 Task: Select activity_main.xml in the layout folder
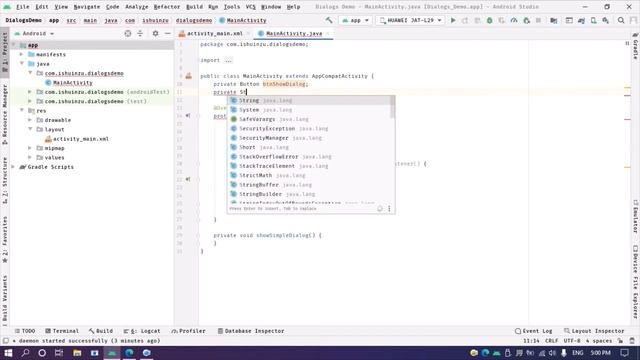tap(81, 139)
